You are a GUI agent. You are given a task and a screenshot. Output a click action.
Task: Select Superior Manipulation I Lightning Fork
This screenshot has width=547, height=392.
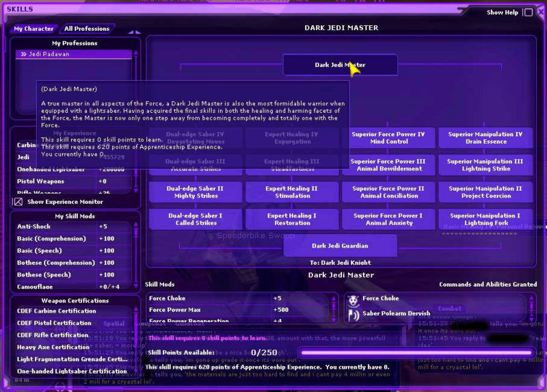point(485,219)
